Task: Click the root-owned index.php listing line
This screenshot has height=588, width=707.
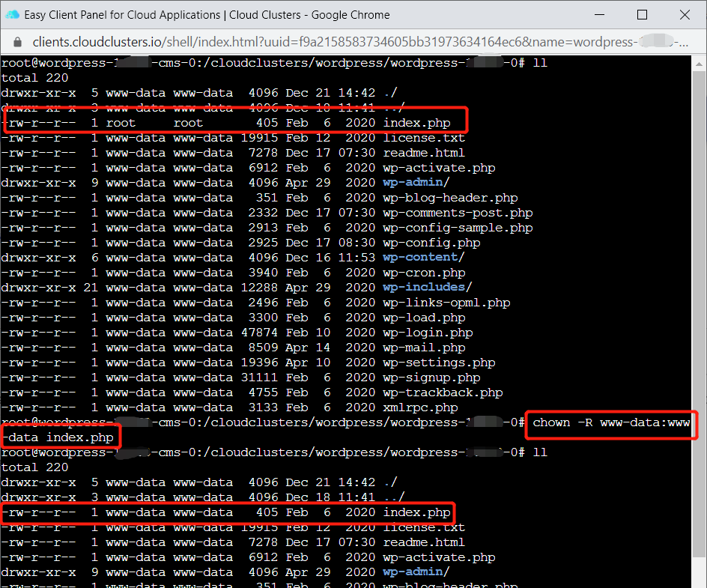Action: (x=234, y=123)
